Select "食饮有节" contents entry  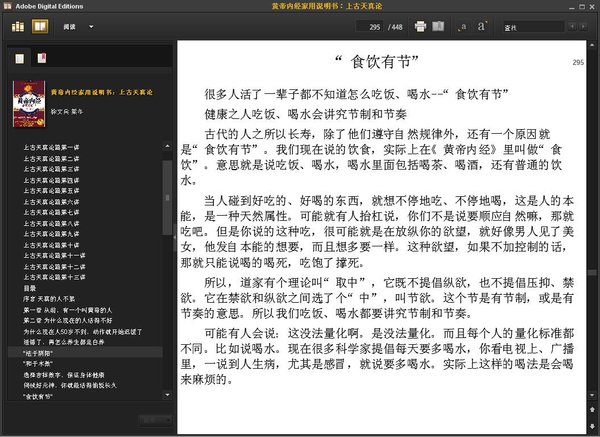(x=38, y=396)
